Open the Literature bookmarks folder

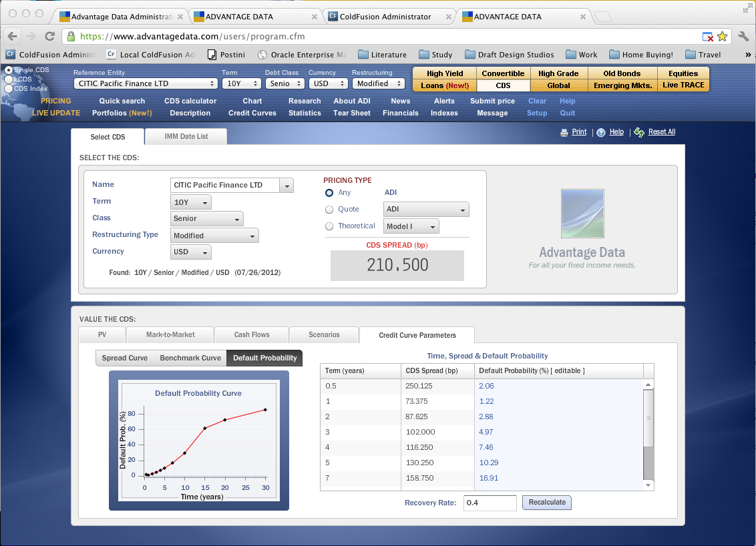(382, 55)
